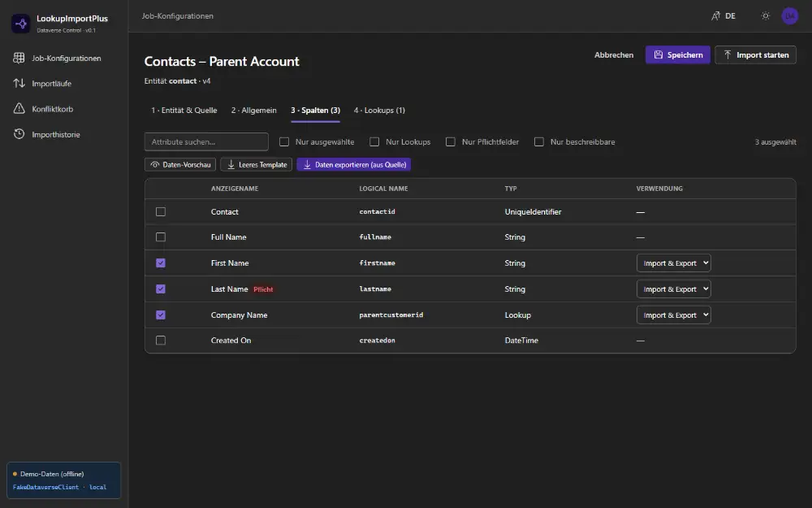Toggle the light theme sun icon
Image resolution: width=812 pixels, height=508 pixels.
(x=766, y=15)
